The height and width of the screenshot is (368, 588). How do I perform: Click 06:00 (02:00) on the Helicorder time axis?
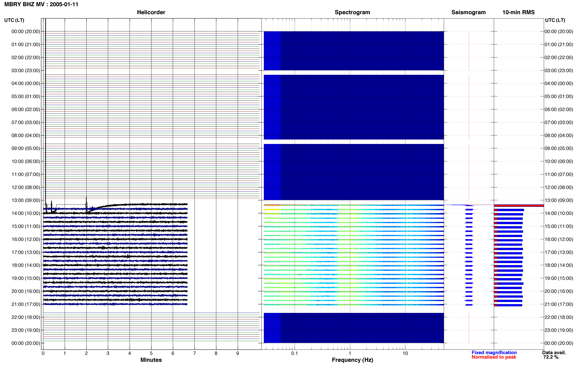click(x=26, y=109)
